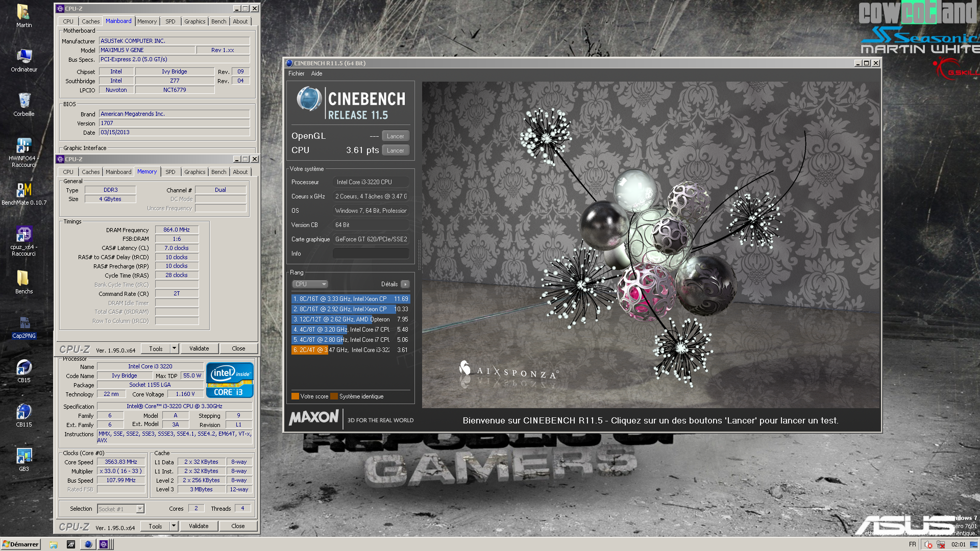
Task: Click the Core Speed 3563.83 MHz value
Action: tap(121, 462)
